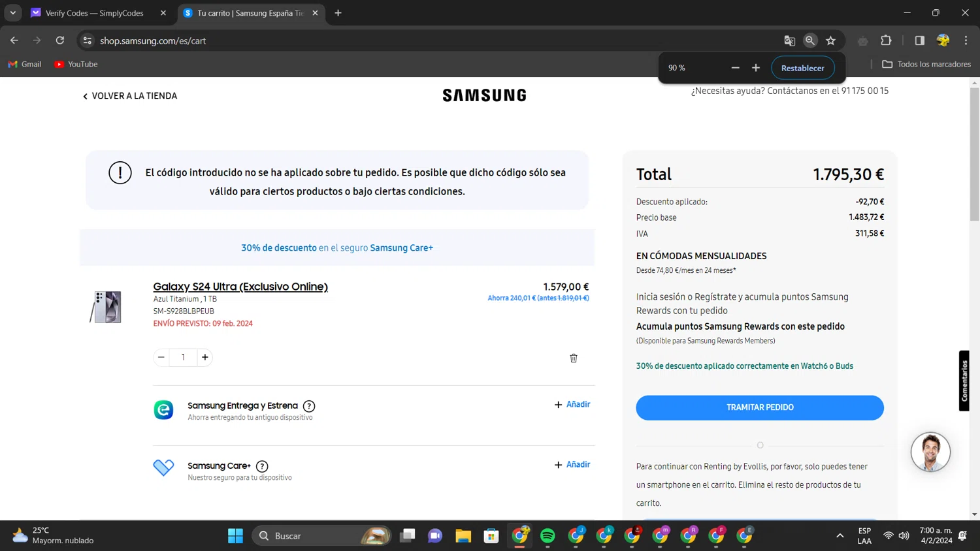Switch to Verify Codes — SimplyCodes tab
The height and width of the screenshot is (551, 980).
(95, 13)
